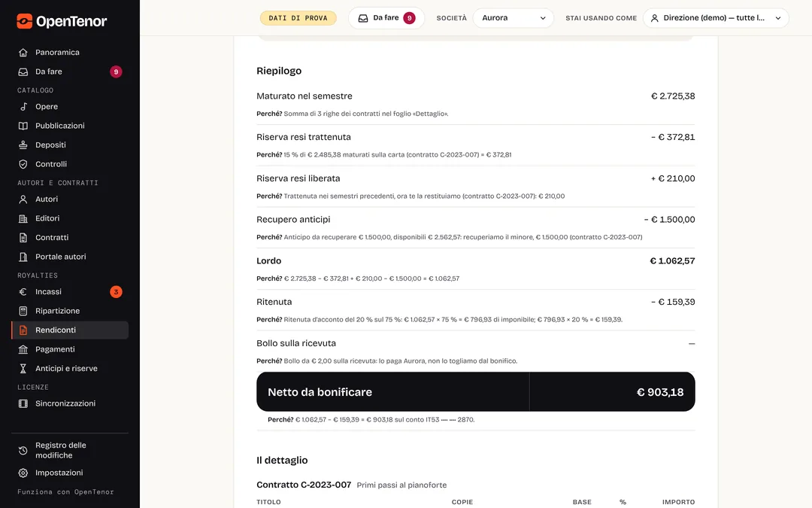
Task: Click the Impostazioni gear icon
Action: click(23, 473)
